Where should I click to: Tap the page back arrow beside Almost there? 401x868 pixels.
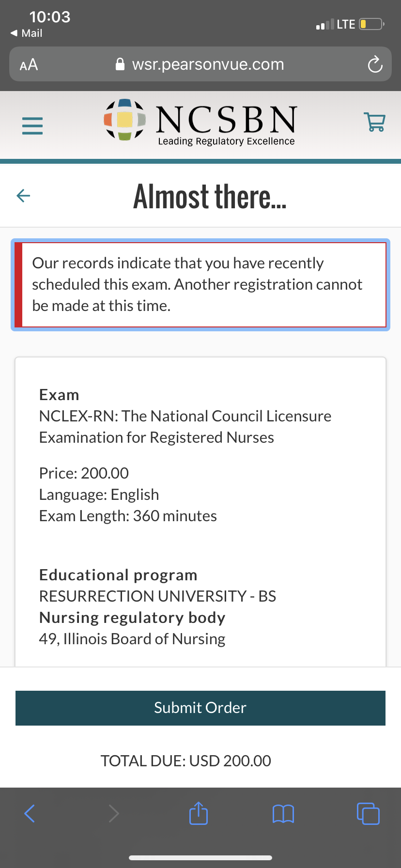tap(23, 196)
